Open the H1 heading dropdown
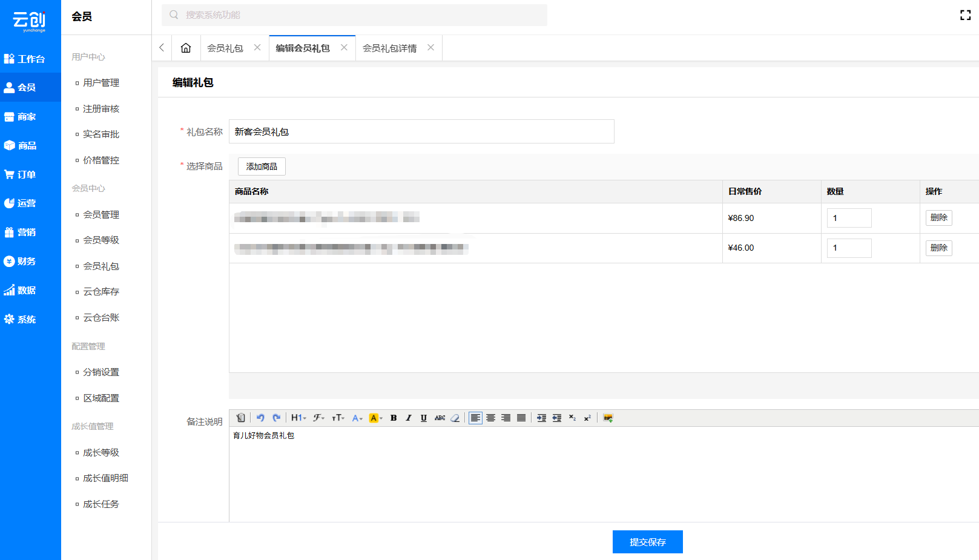 pyautogui.click(x=298, y=418)
